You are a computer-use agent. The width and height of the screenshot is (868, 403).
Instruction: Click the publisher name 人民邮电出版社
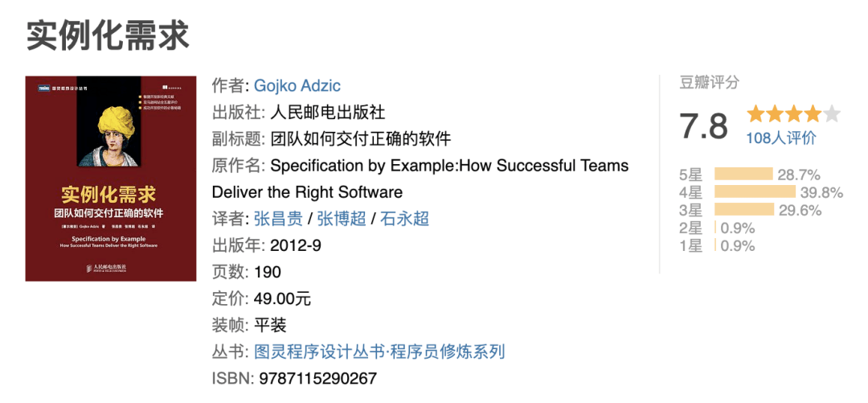328,113
